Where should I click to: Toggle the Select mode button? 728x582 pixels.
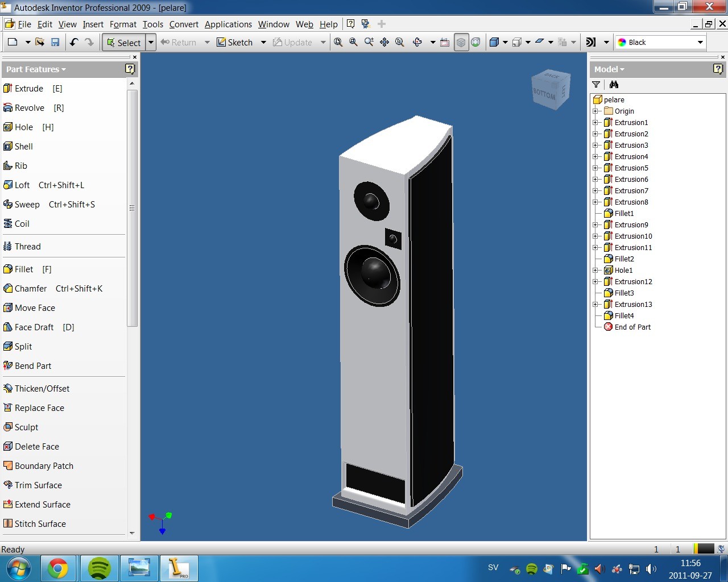pyautogui.click(x=123, y=42)
